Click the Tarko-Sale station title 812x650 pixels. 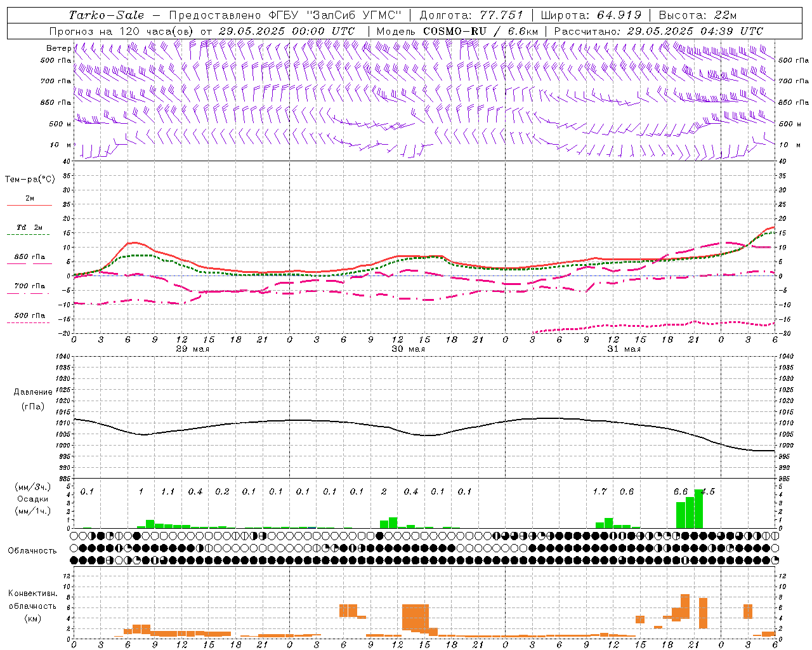click(x=107, y=15)
